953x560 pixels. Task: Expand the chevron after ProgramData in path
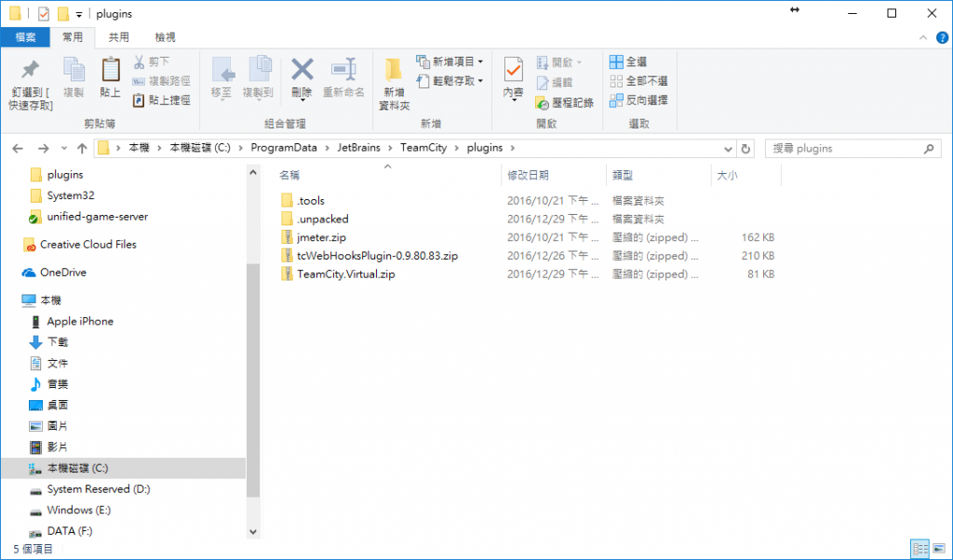pyautogui.click(x=327, y=148)
